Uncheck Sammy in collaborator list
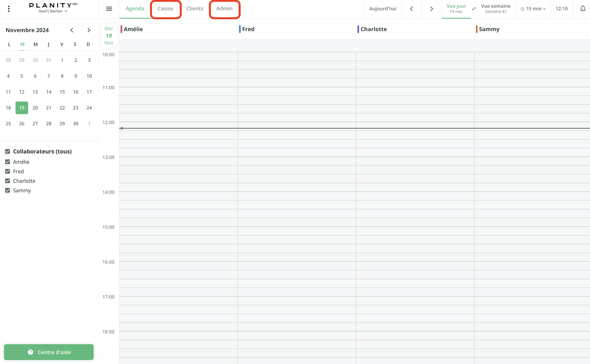This screenshot has width=590, height=364. coord(8,190)
